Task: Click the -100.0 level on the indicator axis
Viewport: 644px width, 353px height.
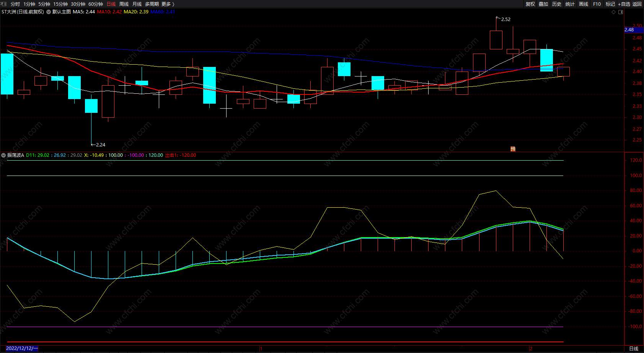Action: pos(635,327)
